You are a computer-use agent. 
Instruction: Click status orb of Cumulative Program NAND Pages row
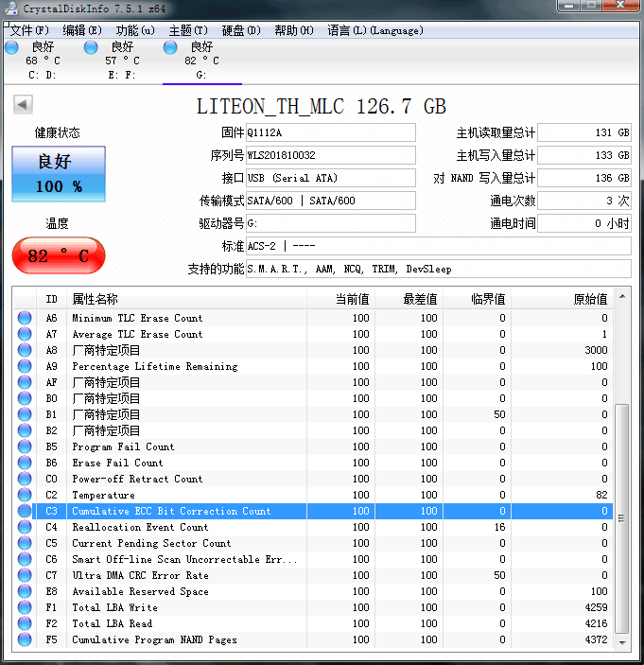point(25,639)
